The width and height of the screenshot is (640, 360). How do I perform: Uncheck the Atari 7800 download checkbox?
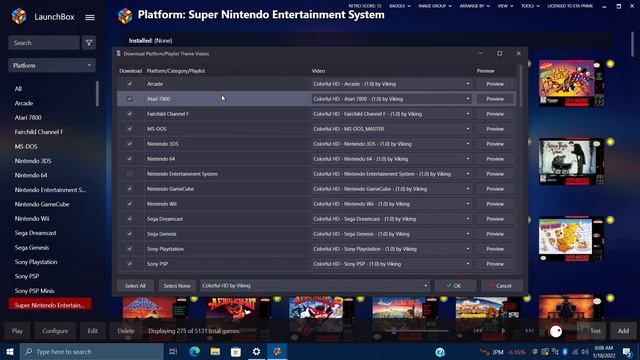tap(130, 99)
